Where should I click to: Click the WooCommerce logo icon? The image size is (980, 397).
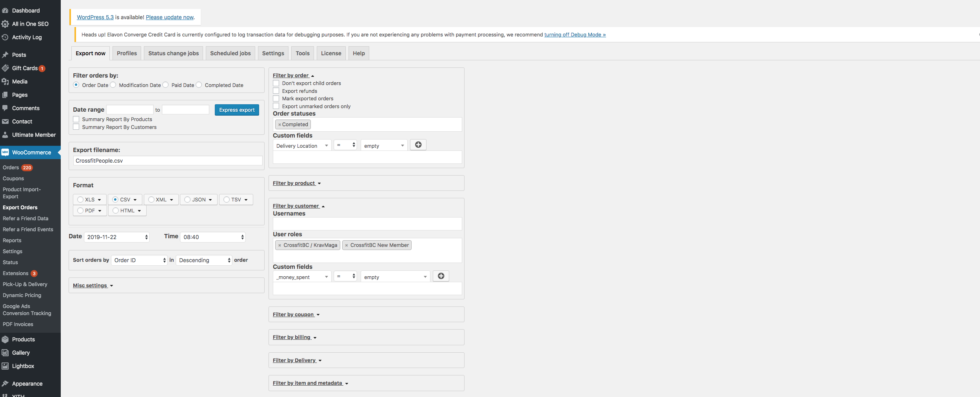pos(5,152)
